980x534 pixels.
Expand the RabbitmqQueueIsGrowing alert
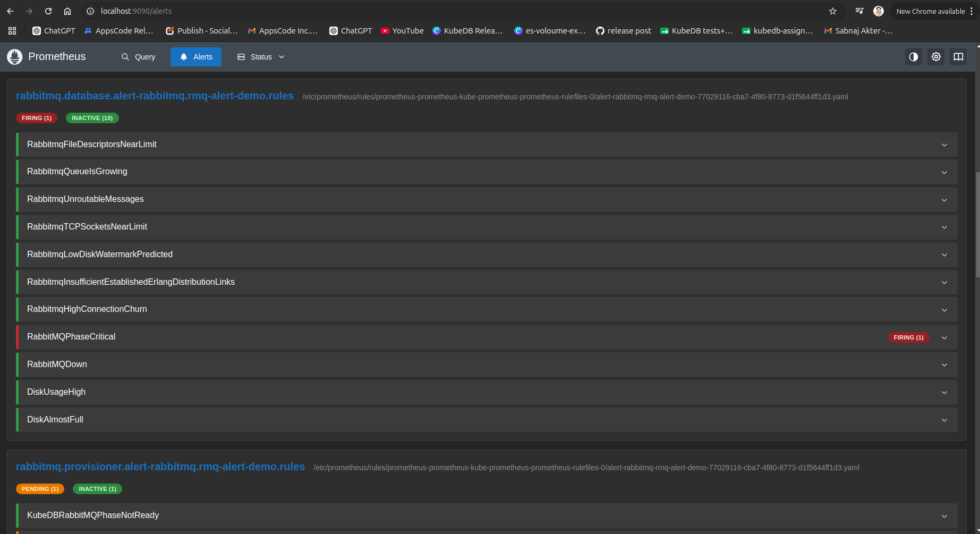(x=487, y=172)
